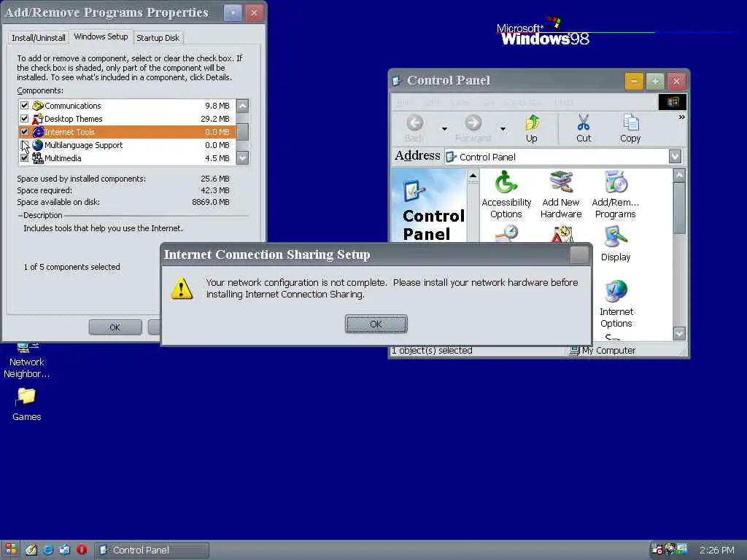
Task: Launch Outlook Express from quick launch
Action: click(x=65, y=550)
